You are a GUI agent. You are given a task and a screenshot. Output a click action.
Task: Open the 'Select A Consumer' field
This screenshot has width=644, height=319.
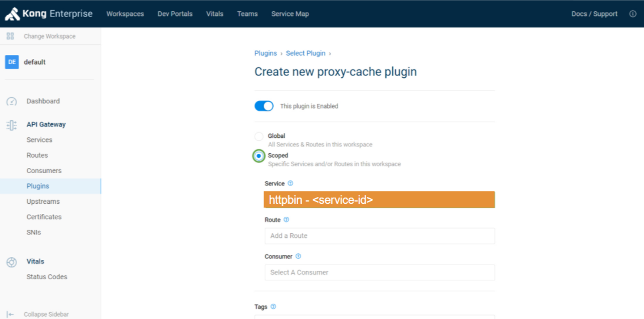(x=380, y=272)
